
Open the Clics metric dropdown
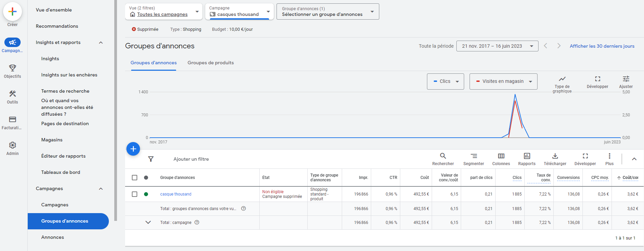[445, 82]
